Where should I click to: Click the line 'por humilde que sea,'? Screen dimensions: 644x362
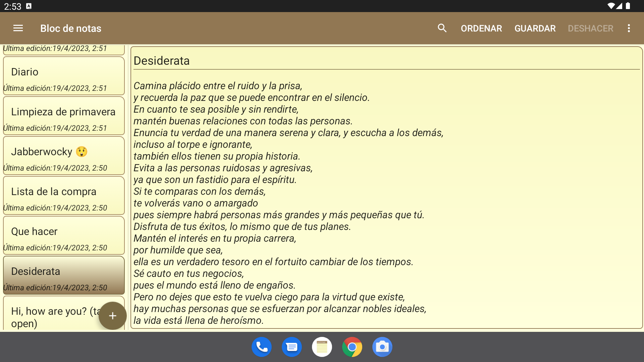tap(178, 250)
